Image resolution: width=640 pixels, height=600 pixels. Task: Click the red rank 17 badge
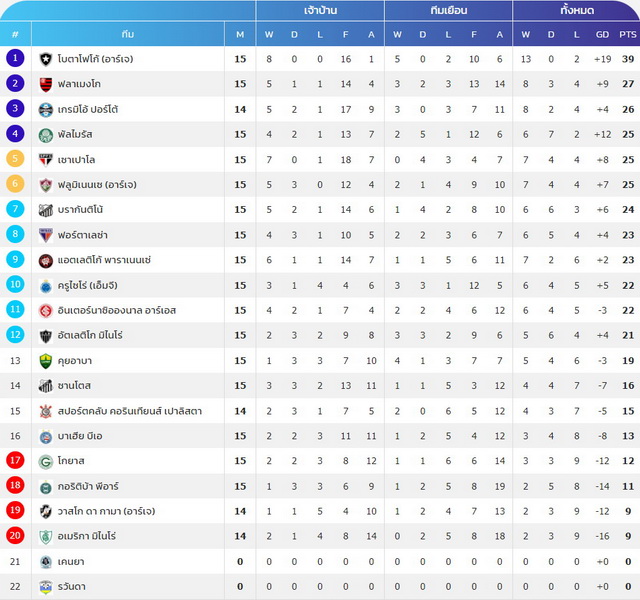15,460
